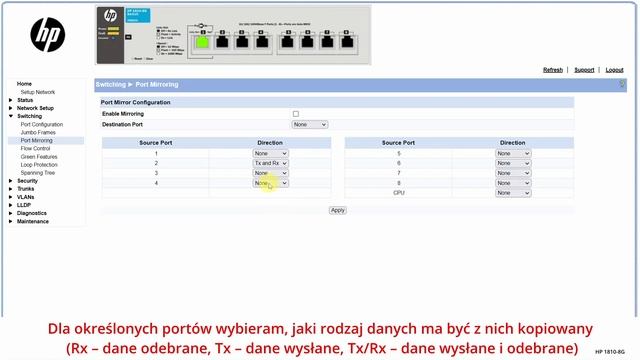Screen dimensions: 640x360
Task: Click the Security menu label
Action: 27,181
